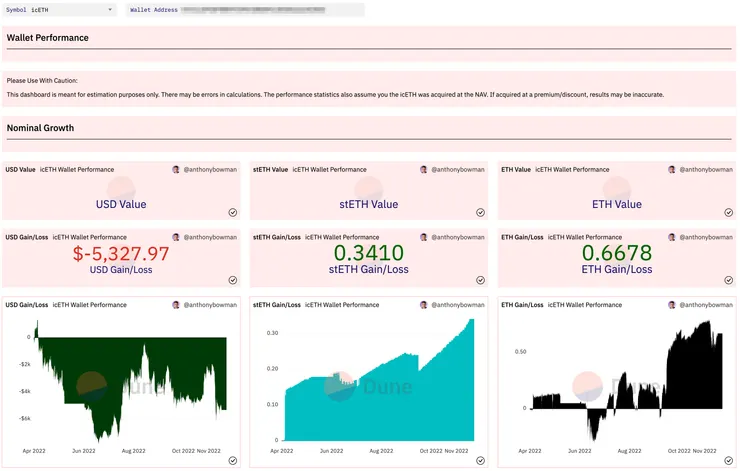Screen dimensions: 740x471
Task: Open @anthonybowman profile on ETH Value card
Action: click(706, 169)
